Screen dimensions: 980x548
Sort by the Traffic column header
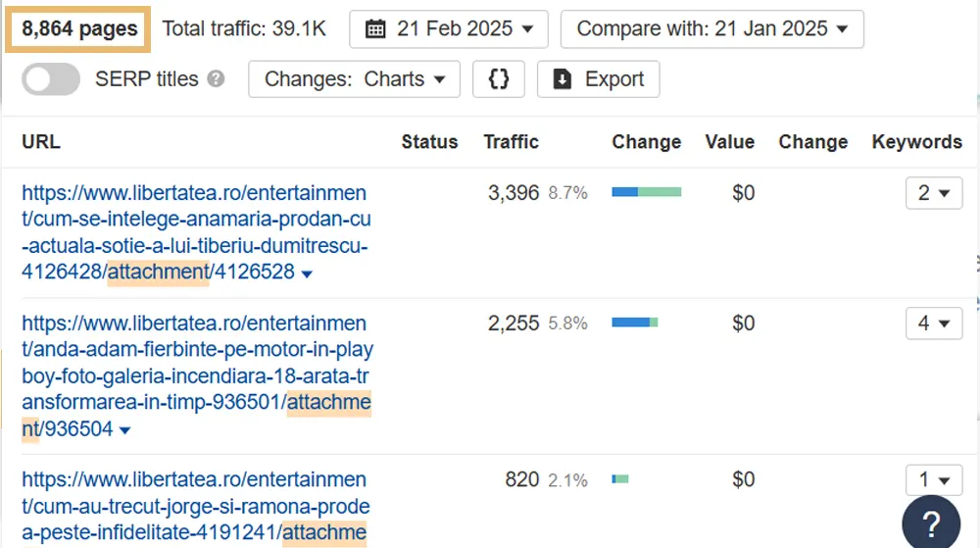pos(511,142)
